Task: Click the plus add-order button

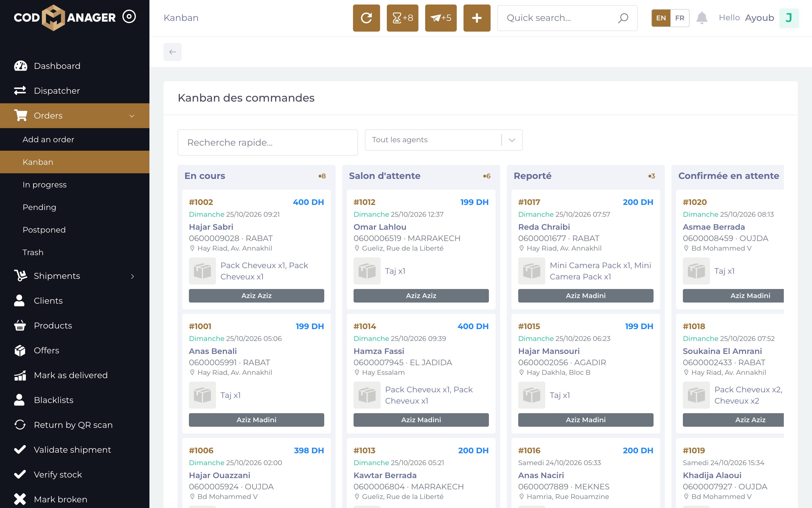Action: pos(477,18)
